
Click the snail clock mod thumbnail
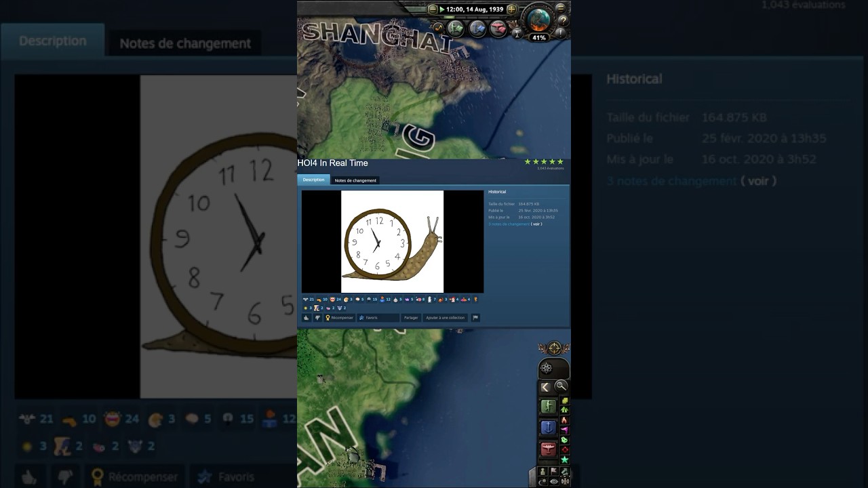coord(393,241)
